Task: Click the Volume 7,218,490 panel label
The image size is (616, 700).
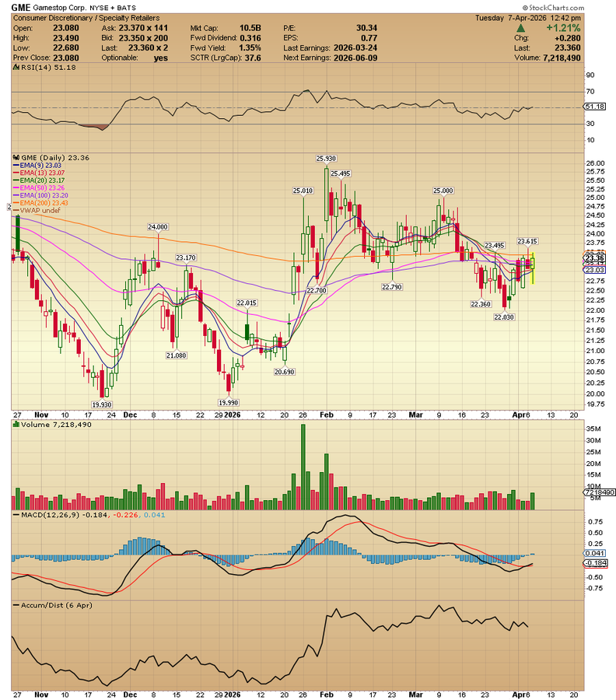Action: click(x=56, y=425)
